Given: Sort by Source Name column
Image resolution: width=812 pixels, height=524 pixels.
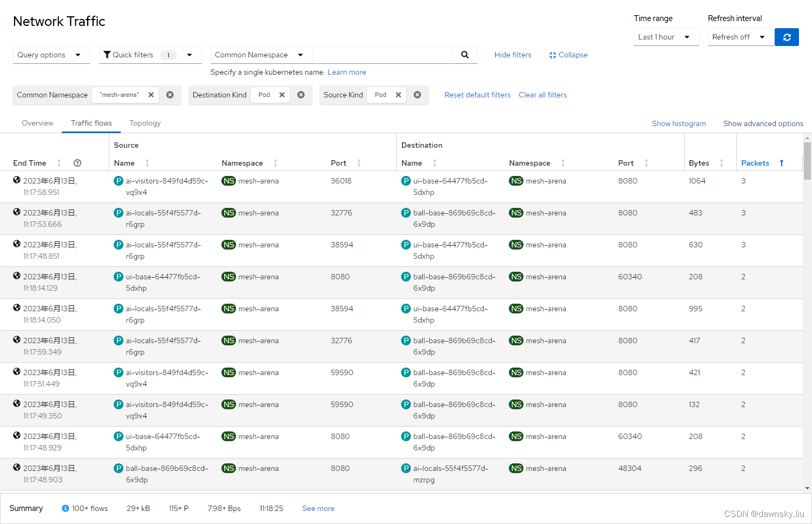Looking at the screenshot, I should coord(147,163).
